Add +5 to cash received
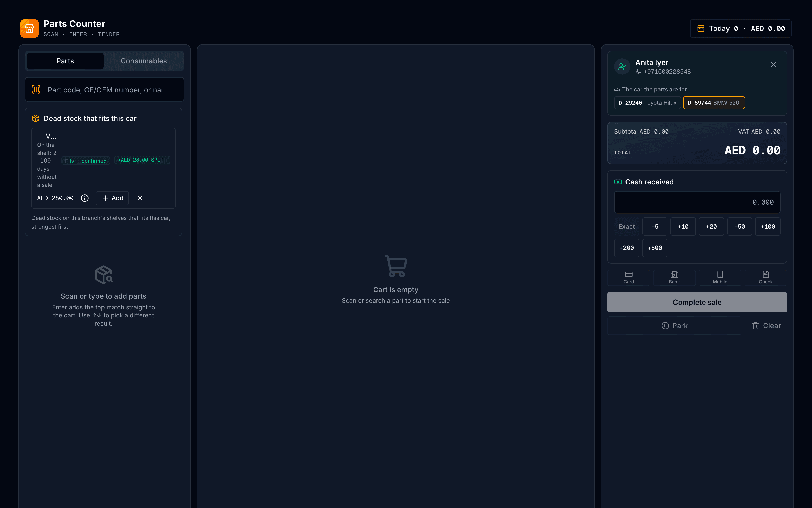This screenshot has width=812, height=508. (655, 227)
